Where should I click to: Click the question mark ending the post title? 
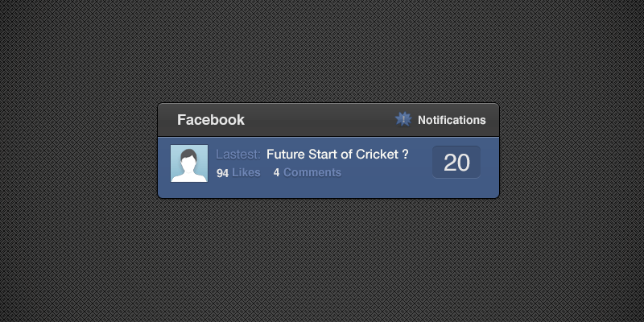(x=404, y=155)
